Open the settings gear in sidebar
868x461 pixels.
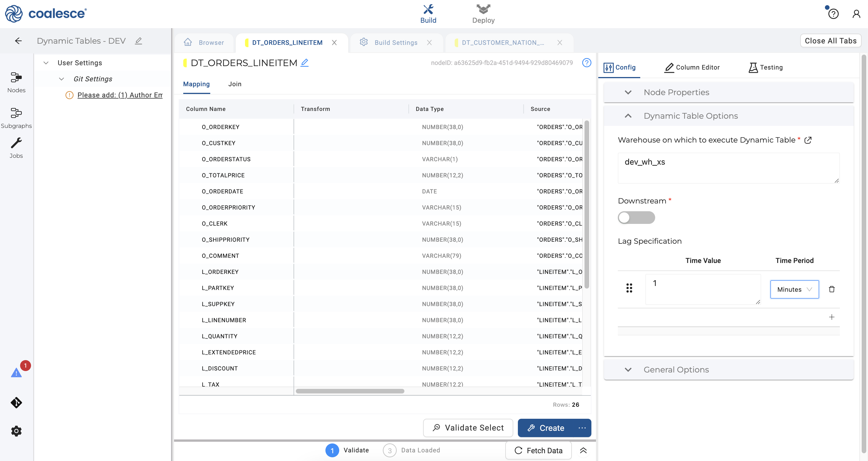pos(16,431)
